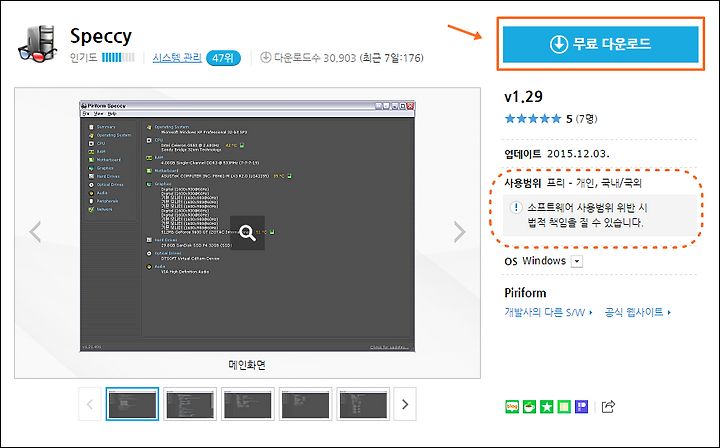Select the first highlighted screenshot thumbnail
This screenshot has width=720, height=448.
pos(132,404)
